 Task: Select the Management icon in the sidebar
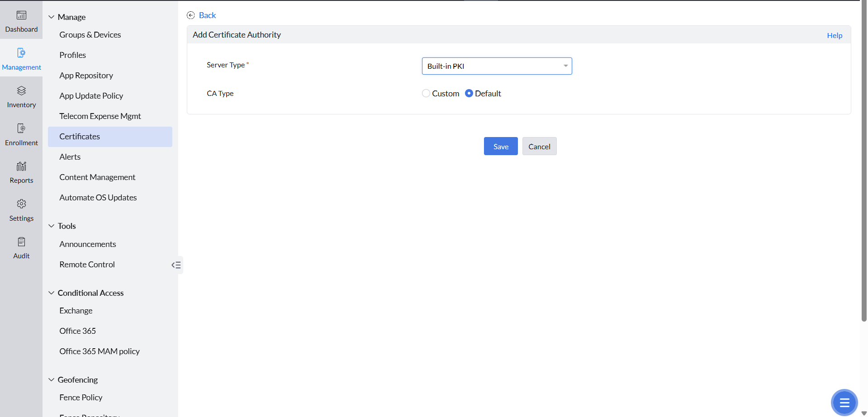tap(21, 58)
